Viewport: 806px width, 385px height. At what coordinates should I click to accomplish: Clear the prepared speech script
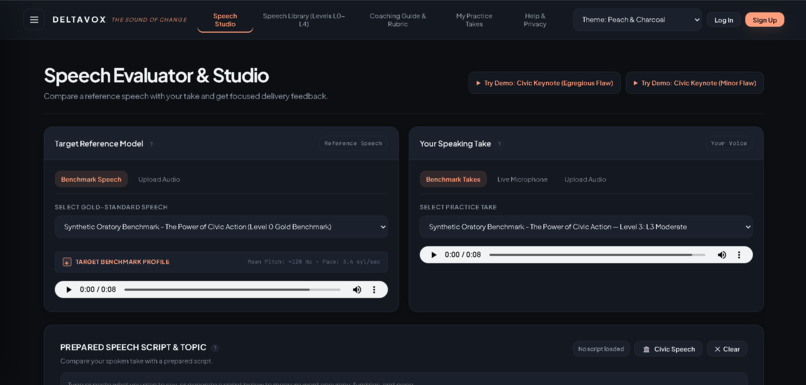727,349
